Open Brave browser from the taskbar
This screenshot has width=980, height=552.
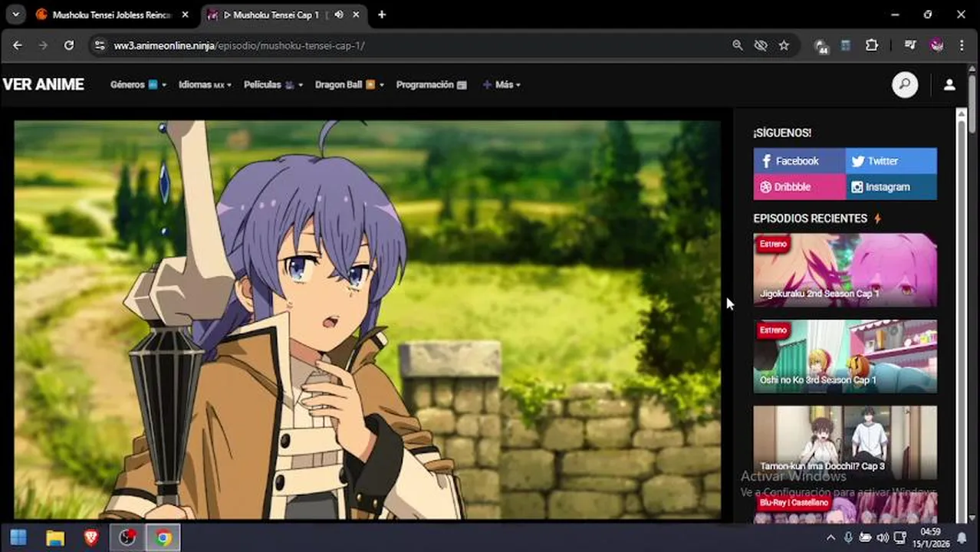90,537
